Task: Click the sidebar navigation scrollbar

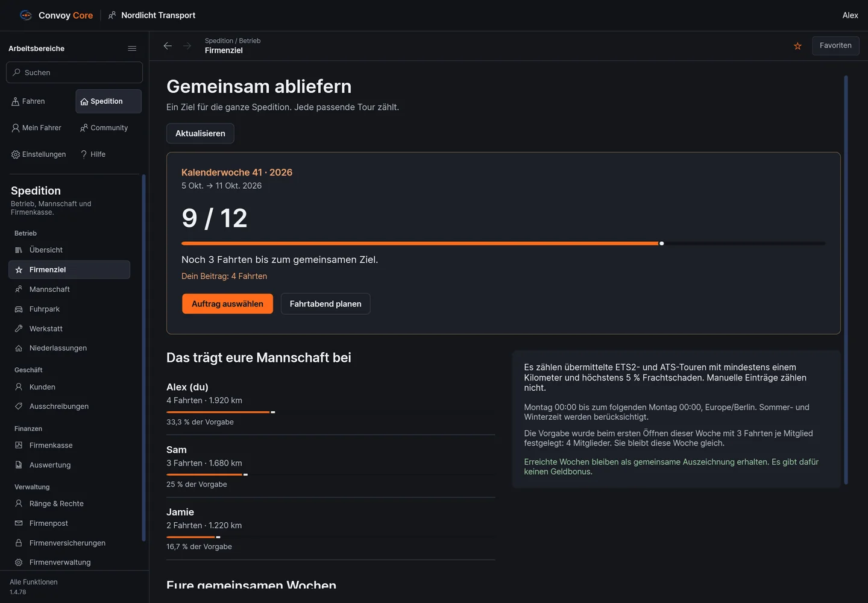Action: coord(143,358)
